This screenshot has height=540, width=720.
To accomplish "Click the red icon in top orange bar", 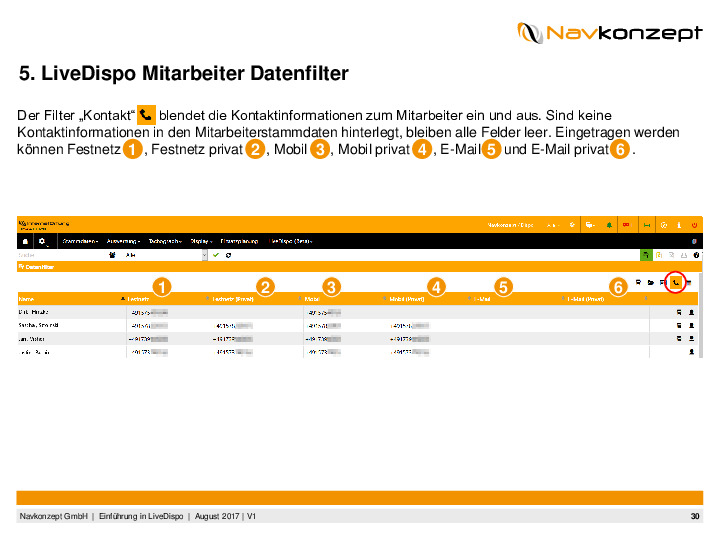I will 626,225.
